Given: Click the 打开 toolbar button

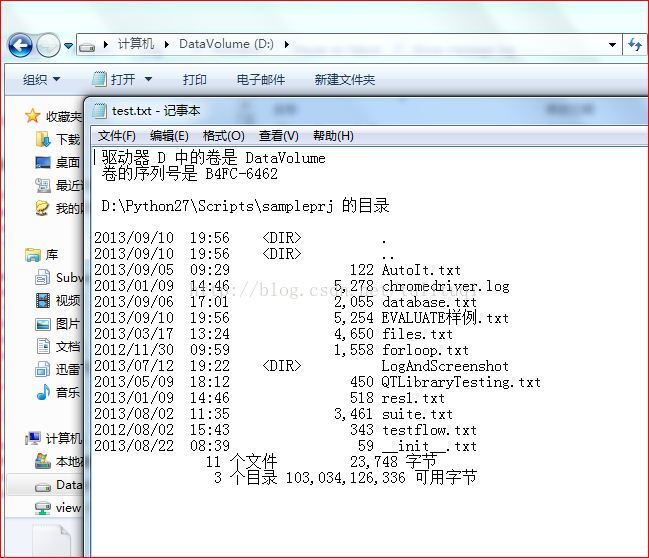Looking at the screenshot, I should pos(114,79).
